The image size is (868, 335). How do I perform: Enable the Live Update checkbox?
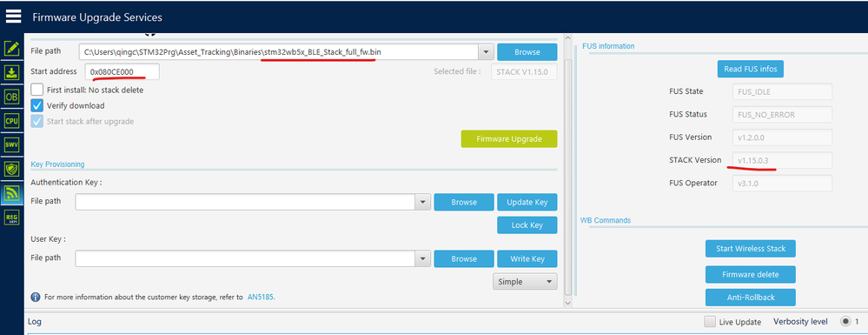pyautogui.click(x=709, y=322)
